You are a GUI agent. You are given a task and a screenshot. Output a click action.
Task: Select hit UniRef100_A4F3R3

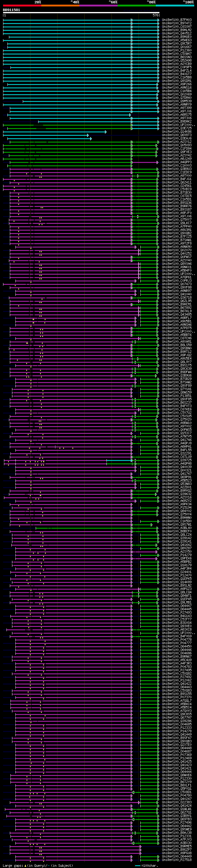177,663
